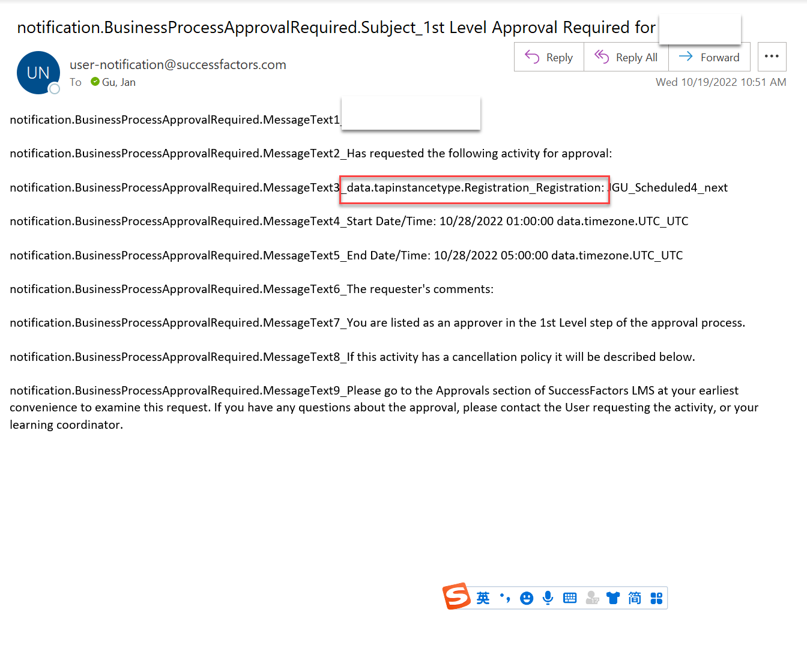This screenshot has width=807, height=672.
Task: Click the 'To' label
Action: coord(76,82)
